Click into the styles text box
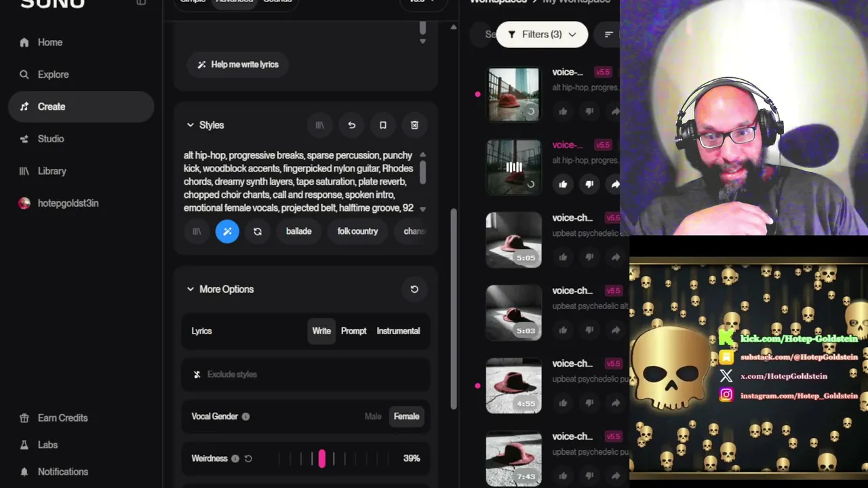The height and width of the screenshot is (488, 868). coord(300,182)
